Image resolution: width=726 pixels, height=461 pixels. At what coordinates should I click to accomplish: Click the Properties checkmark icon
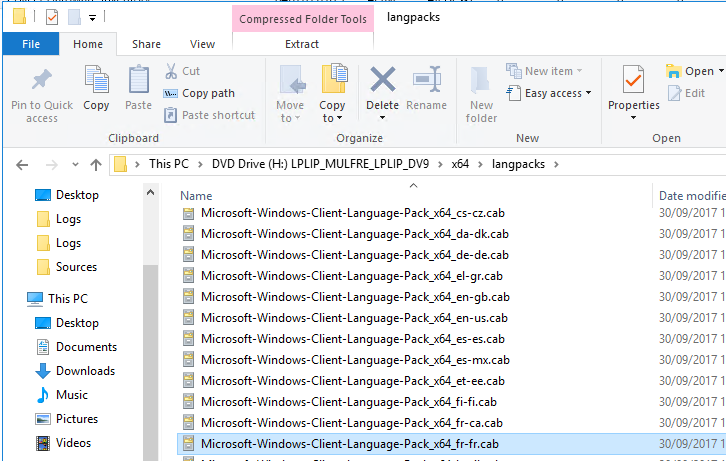point(633,80)
